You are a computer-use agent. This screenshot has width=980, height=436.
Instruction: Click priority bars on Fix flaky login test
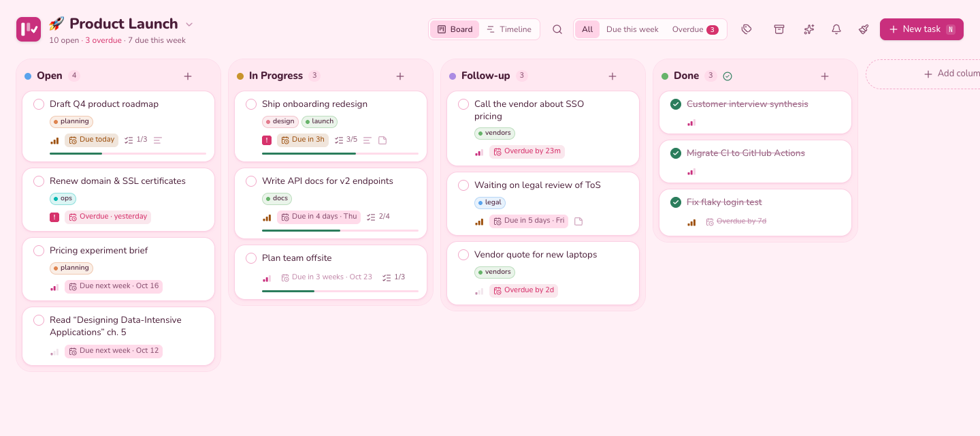pyautogui.click(x=691, y=222)
